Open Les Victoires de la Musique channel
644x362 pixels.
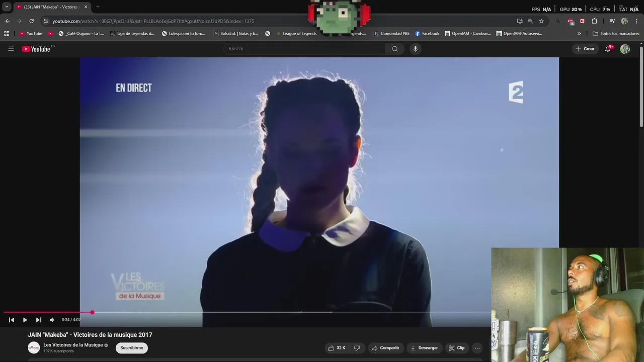[x=73, y=345]
